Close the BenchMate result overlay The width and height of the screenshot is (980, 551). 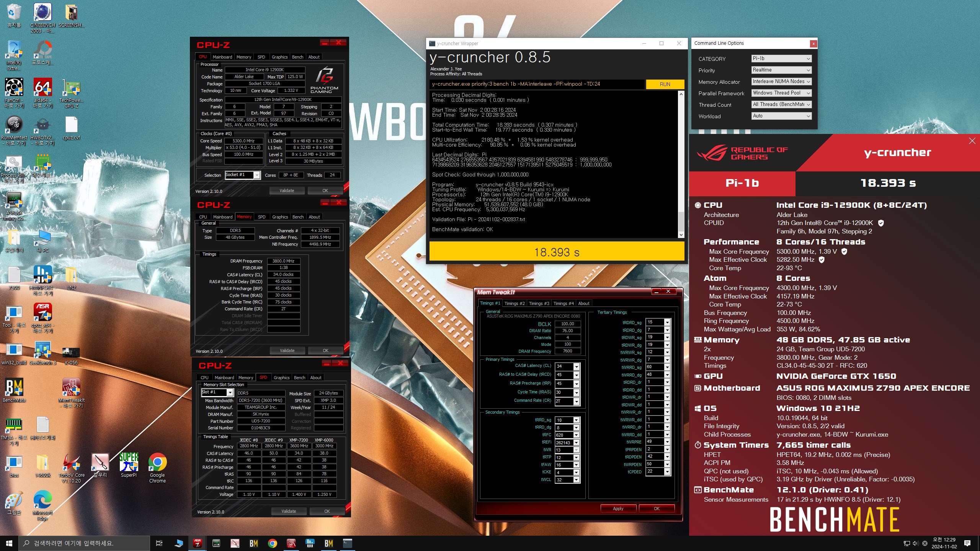coord(972,141)
